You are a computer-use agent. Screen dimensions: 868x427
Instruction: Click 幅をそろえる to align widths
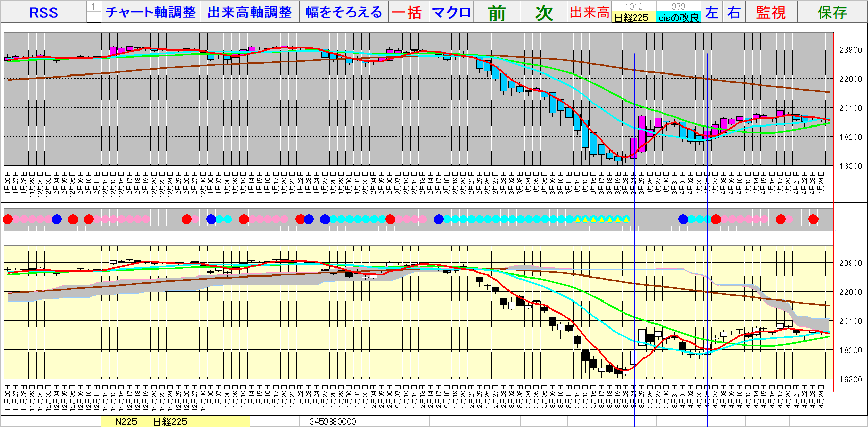click(x=344, y=12)
